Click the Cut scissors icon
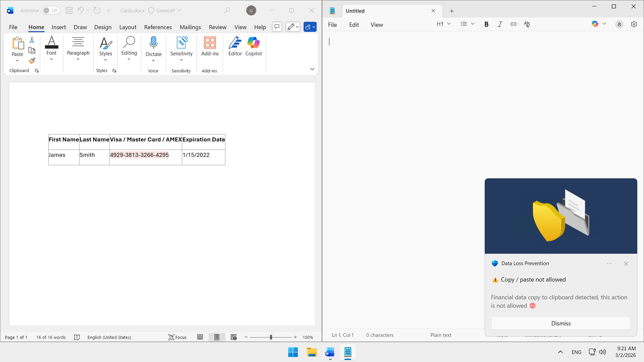This screenshot has height=362, width=644. (x=32, y=40)
